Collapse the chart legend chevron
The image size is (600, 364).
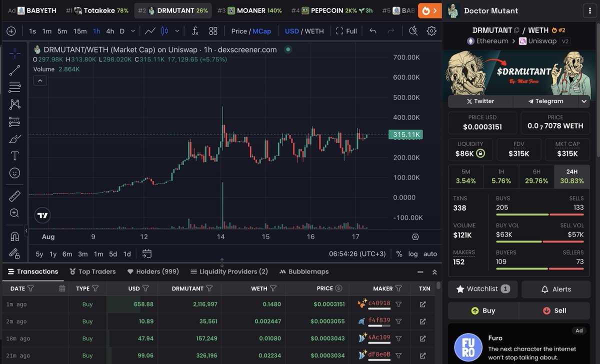coord(40,80)
